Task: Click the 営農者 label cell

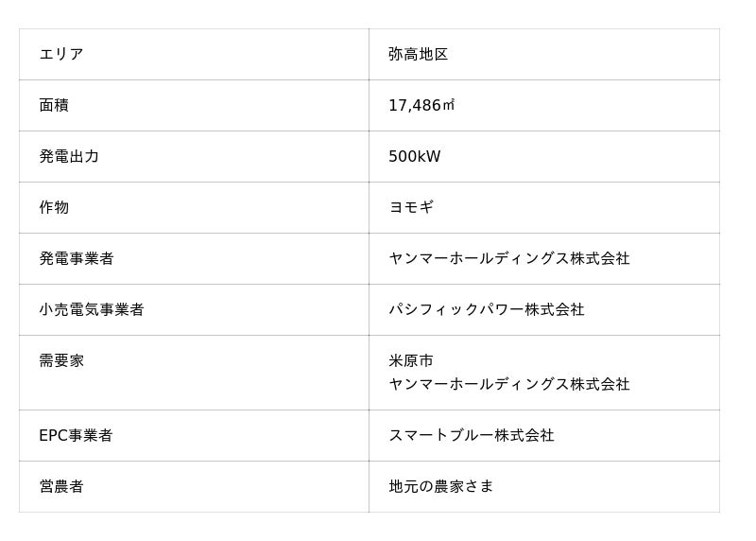Action: [x=61, y=487]
